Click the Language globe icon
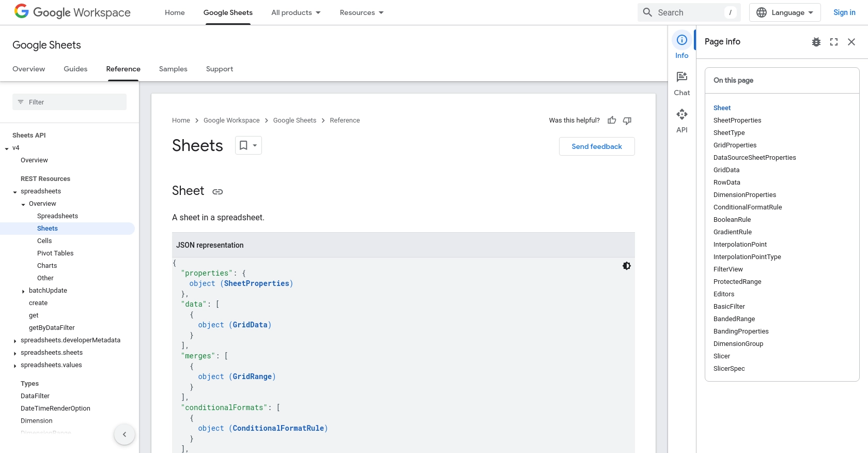 pos(762,12)
